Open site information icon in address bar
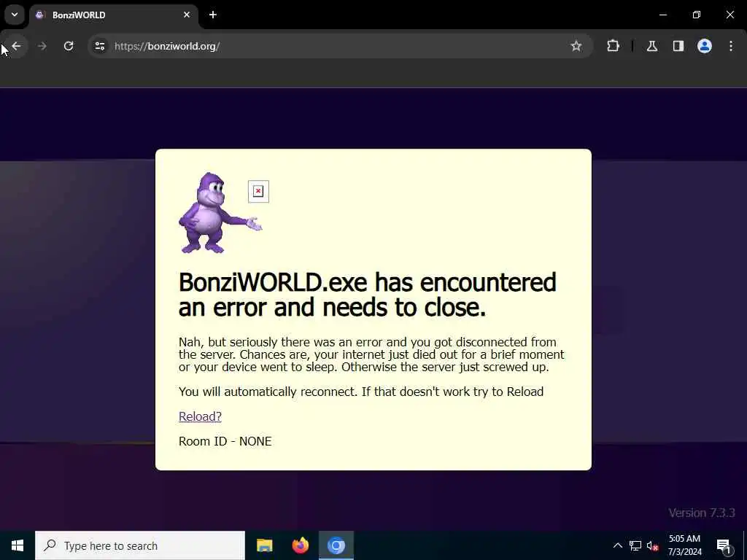The width and height of the screenshot is (747, 560). 99,46
